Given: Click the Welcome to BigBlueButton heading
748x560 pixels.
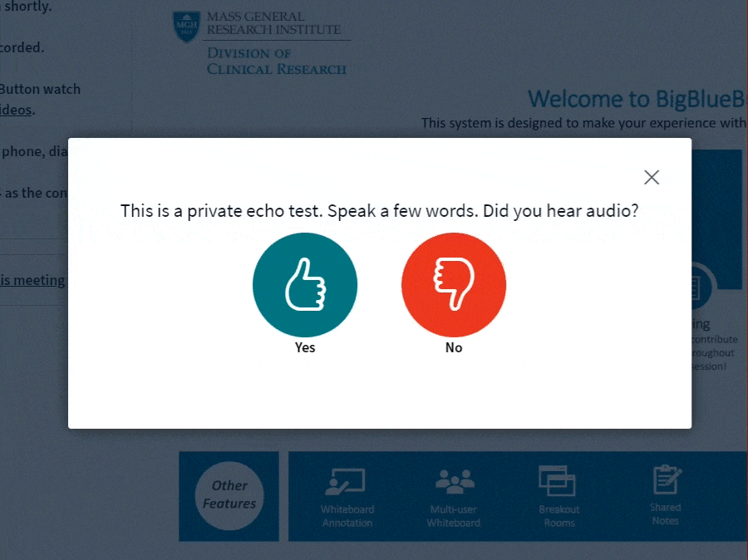Looking at the screenshot, I should 637,99.
